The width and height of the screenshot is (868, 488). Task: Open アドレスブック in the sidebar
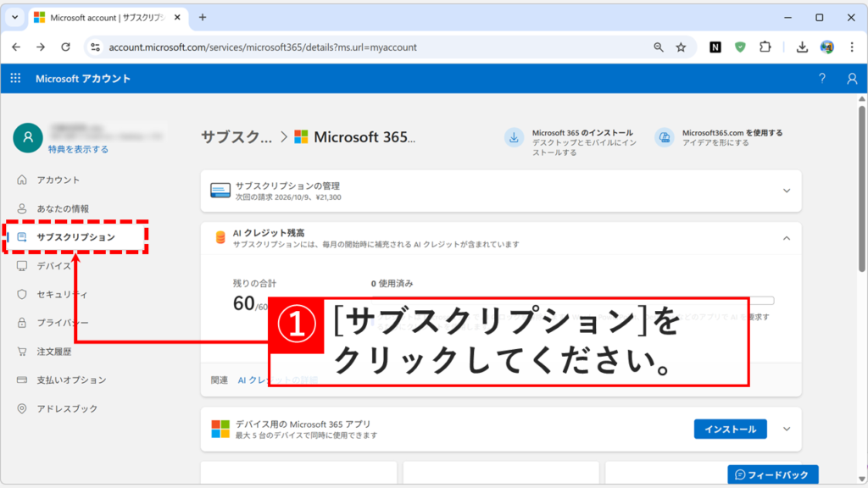(67, 408)
